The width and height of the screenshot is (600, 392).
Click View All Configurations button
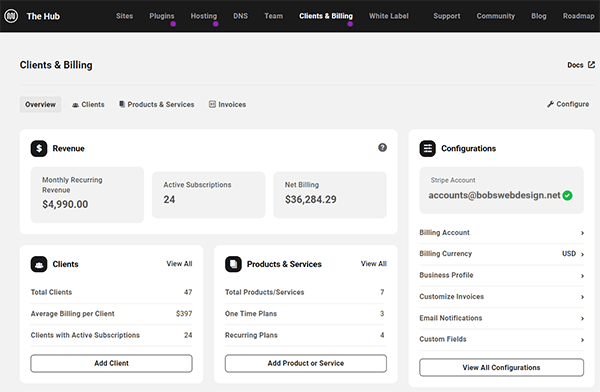coord(501,368)
